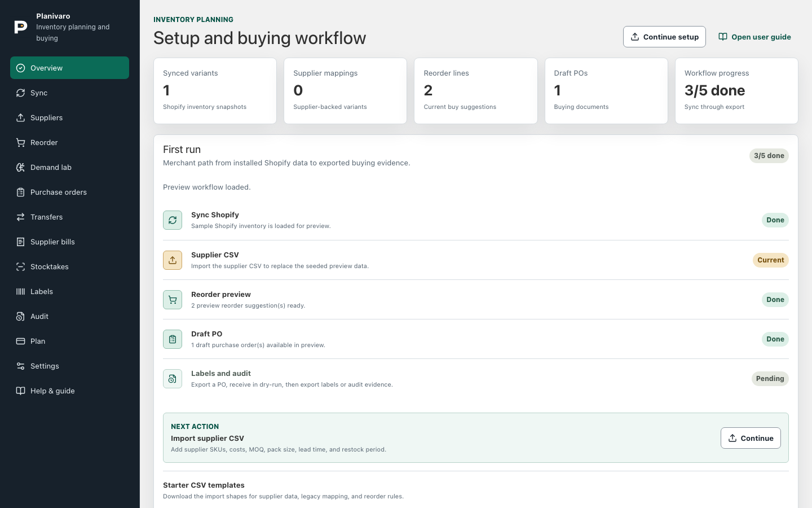
Task: Click the Stocktakes scan icon in sidebar
Action: pyautogui.click(x=21, y=266)
